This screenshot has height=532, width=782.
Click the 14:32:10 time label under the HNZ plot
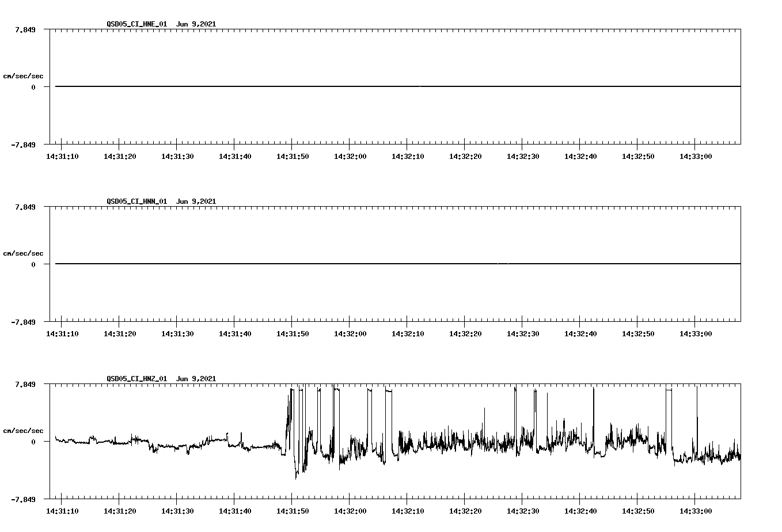pyautogui.click(x=408, y=511)
